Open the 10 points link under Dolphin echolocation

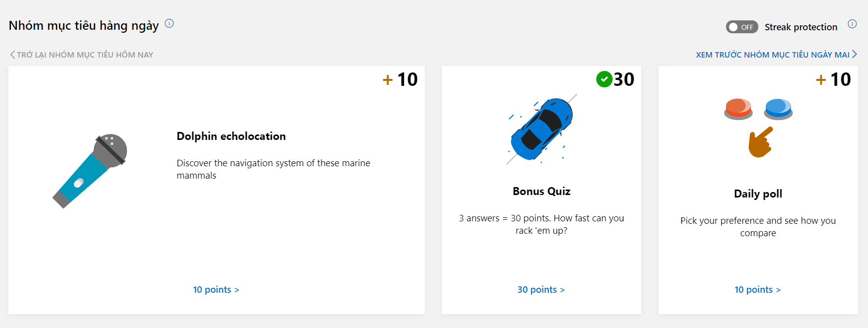(216, 289)
